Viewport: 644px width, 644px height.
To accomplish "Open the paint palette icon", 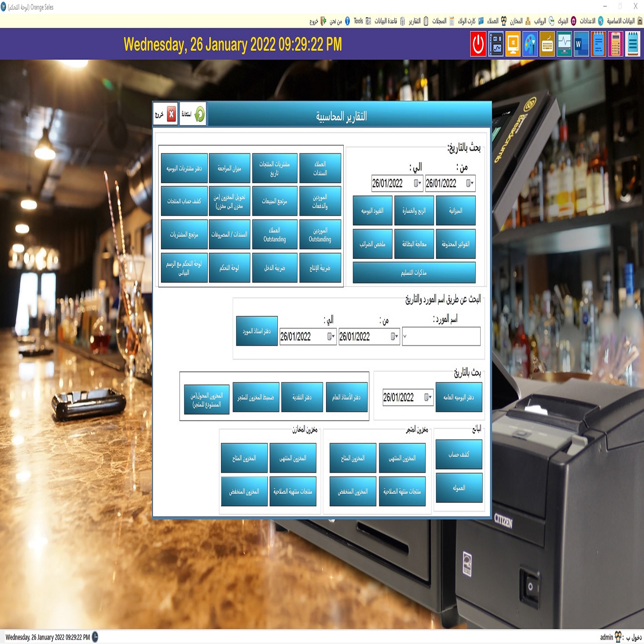I will pyautogui.click(x=530, y=44).
